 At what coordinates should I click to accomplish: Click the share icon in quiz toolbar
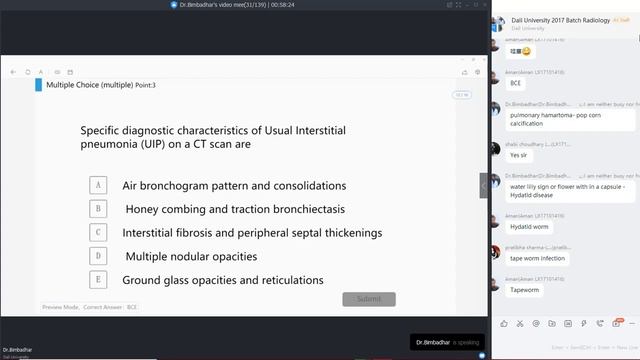click(x=464, y=72)
